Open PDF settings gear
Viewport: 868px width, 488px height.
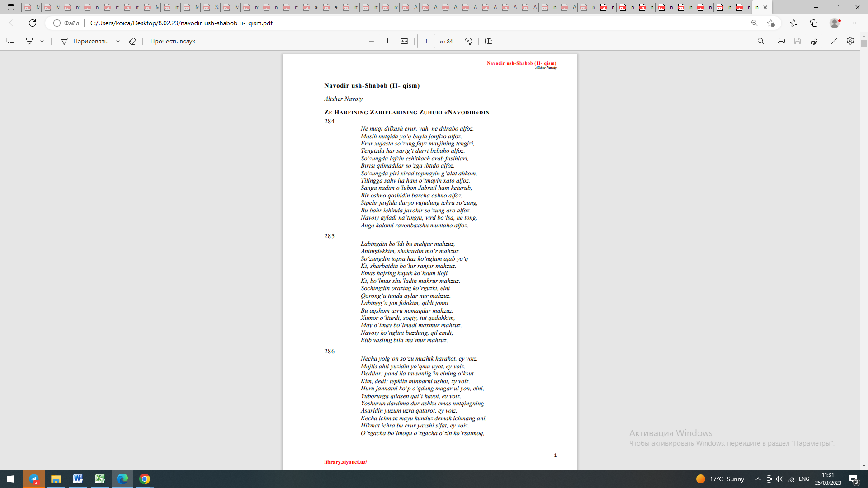point(850,41)
